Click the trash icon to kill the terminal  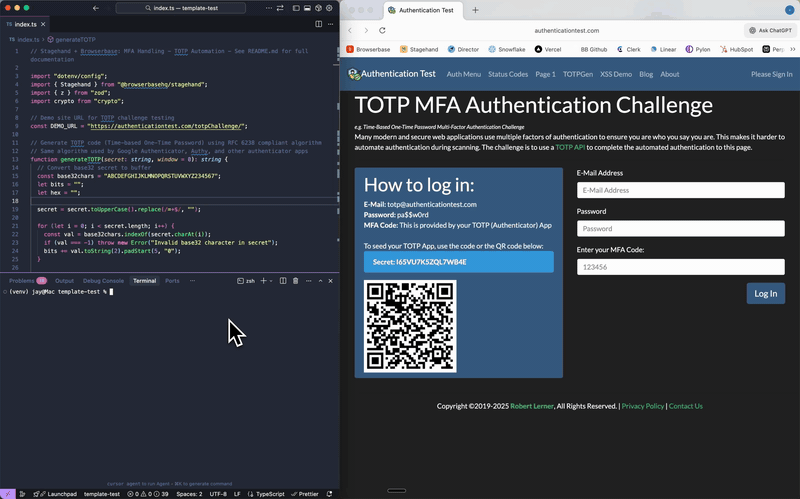coord(296,281)
